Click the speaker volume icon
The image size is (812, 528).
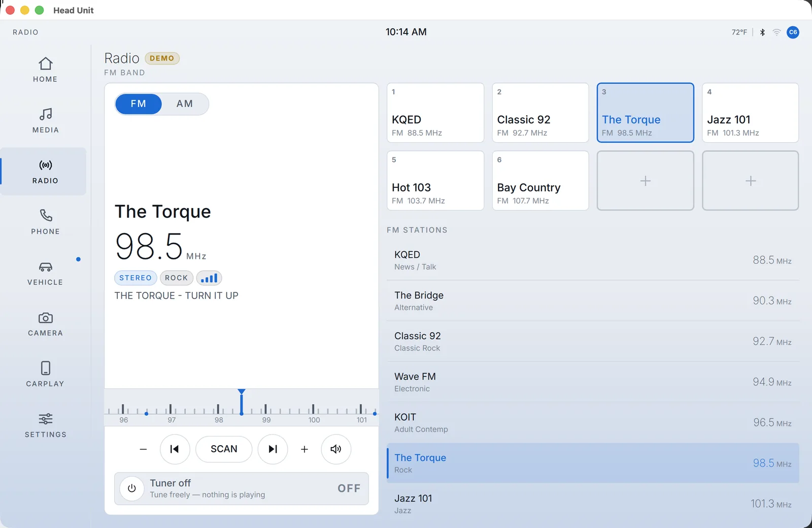point(336,449)
